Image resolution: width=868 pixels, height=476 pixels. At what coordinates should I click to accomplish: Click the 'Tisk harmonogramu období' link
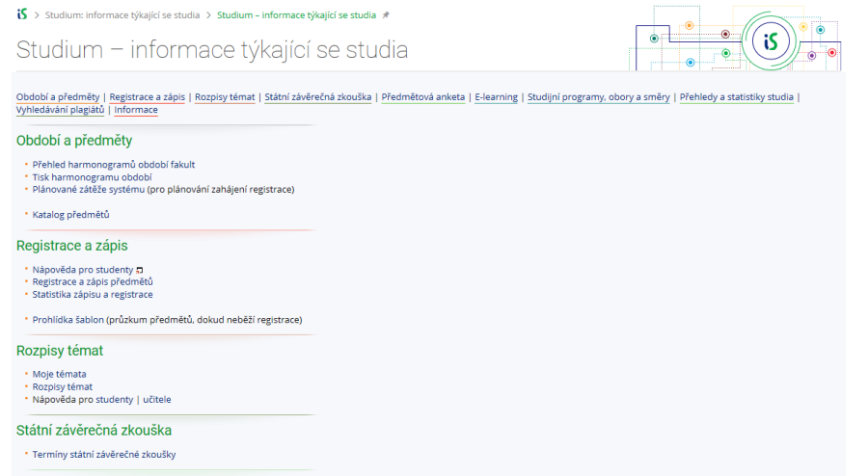92,177
